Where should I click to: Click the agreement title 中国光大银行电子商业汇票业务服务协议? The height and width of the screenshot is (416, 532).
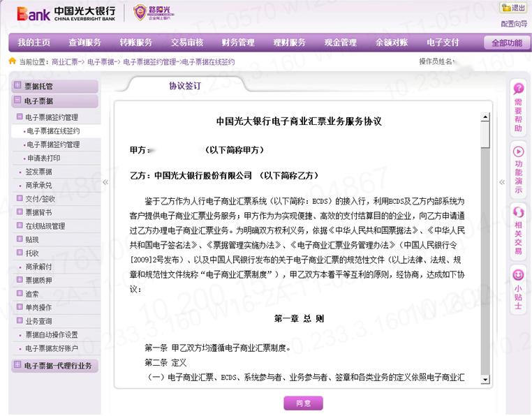click(299, 121)
